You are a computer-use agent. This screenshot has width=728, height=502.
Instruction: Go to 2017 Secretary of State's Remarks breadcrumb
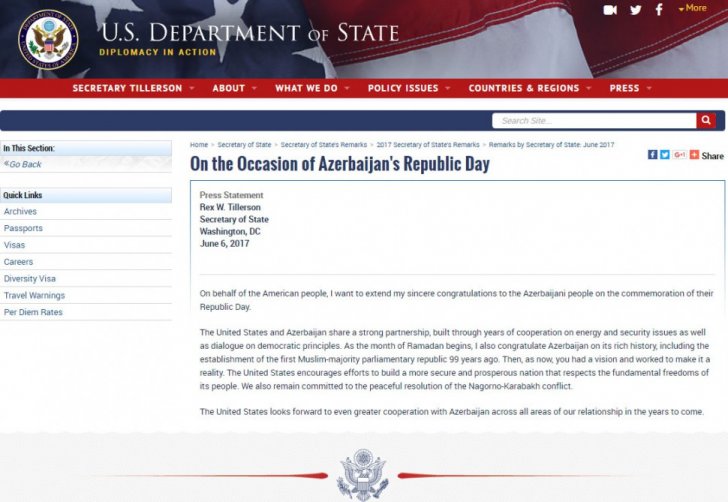[428, 145]
